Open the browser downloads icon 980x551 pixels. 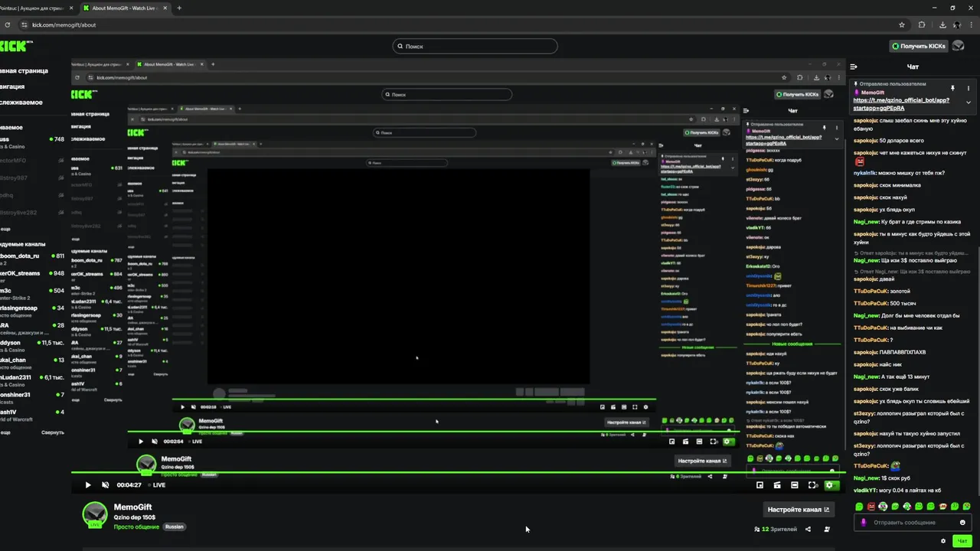tap(942, 24)
